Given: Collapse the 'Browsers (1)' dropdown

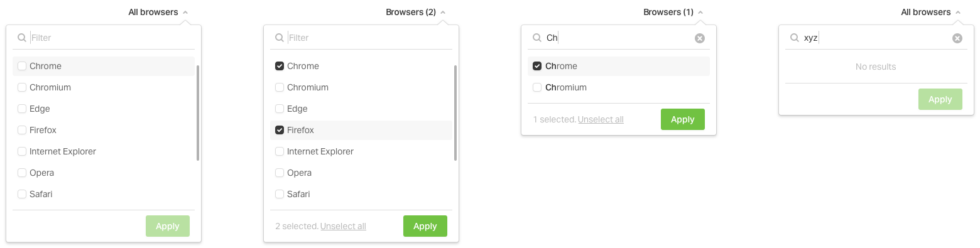Looking at the screenshot, I should (x=673, y=12).
